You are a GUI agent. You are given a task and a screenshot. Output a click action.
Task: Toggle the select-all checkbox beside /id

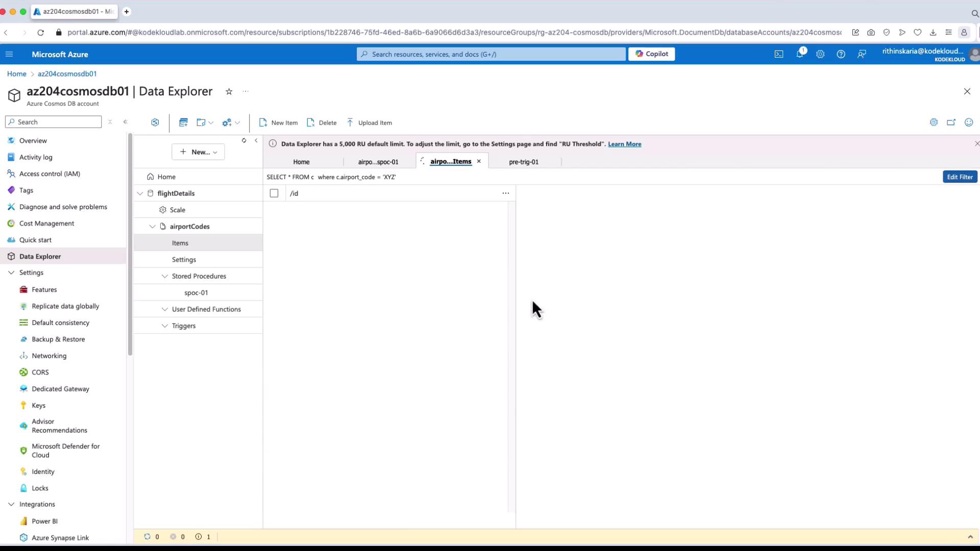pos(274,193)
